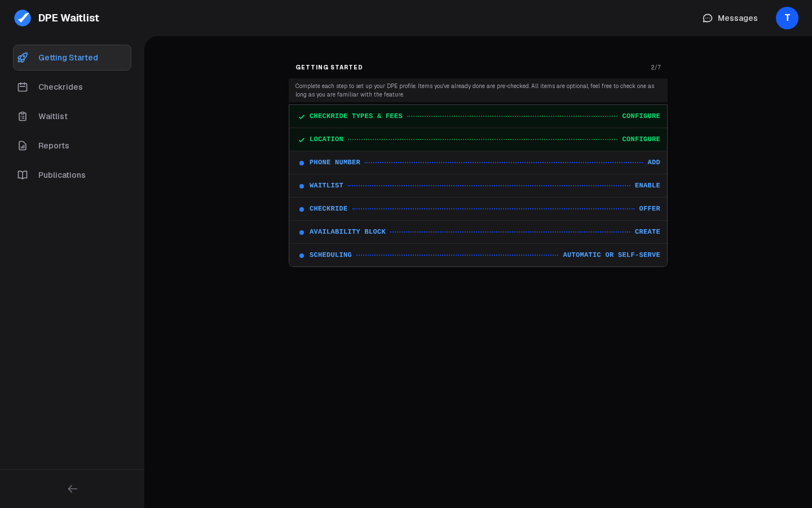
Task: Select the Phone Number step label
Action: [335, 163]
